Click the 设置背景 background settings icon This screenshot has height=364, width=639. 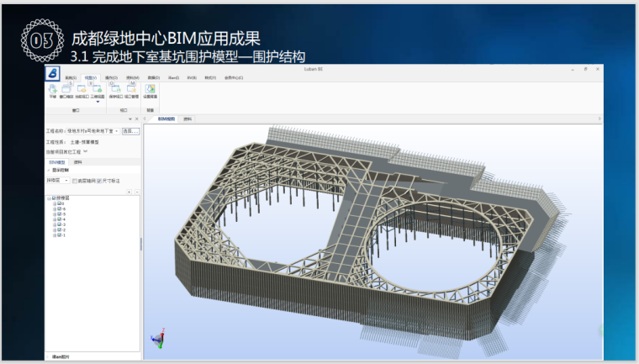click(150, 89)
